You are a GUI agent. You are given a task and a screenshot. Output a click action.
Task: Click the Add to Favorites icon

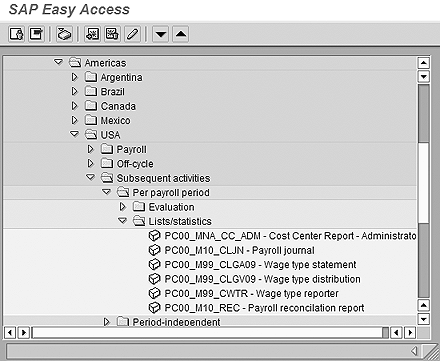pos(92,34)
